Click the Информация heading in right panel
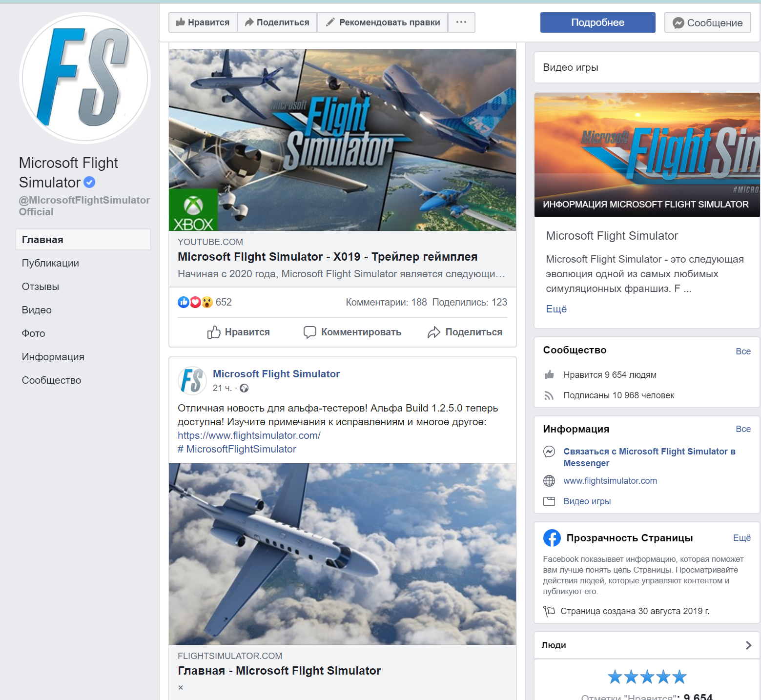The height and width of the screenshot is (700, 761). point(576,429)
